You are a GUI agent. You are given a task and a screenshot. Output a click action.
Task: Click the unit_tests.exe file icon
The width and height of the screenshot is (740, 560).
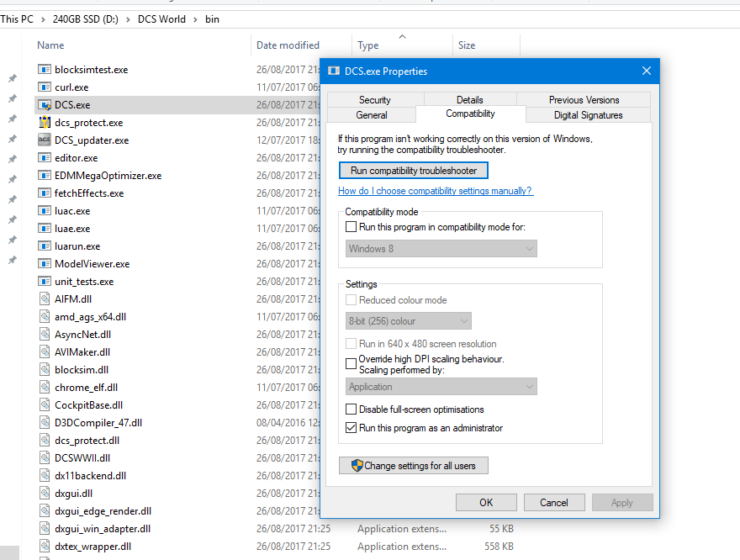pyautogui.click(x=45, y=281)
